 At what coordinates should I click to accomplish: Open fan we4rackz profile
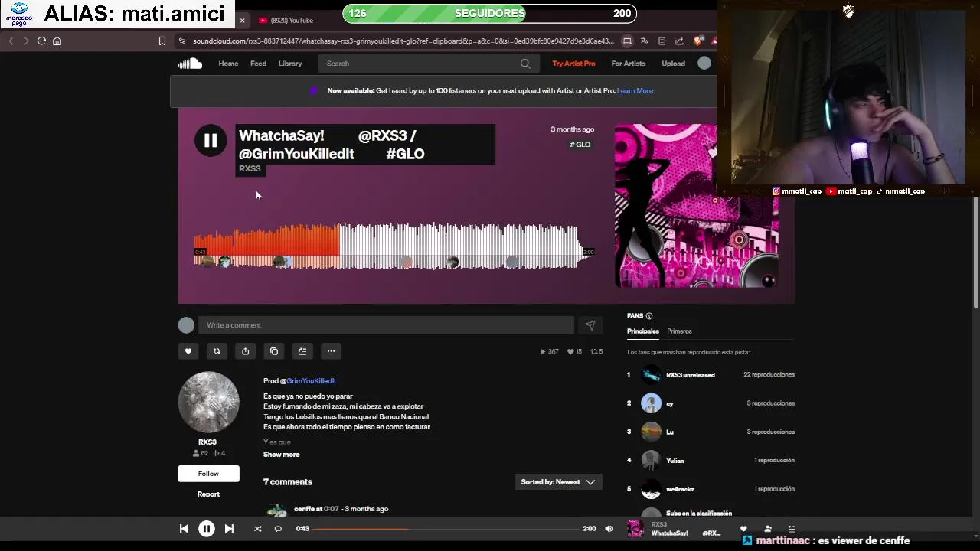[680, 489]
